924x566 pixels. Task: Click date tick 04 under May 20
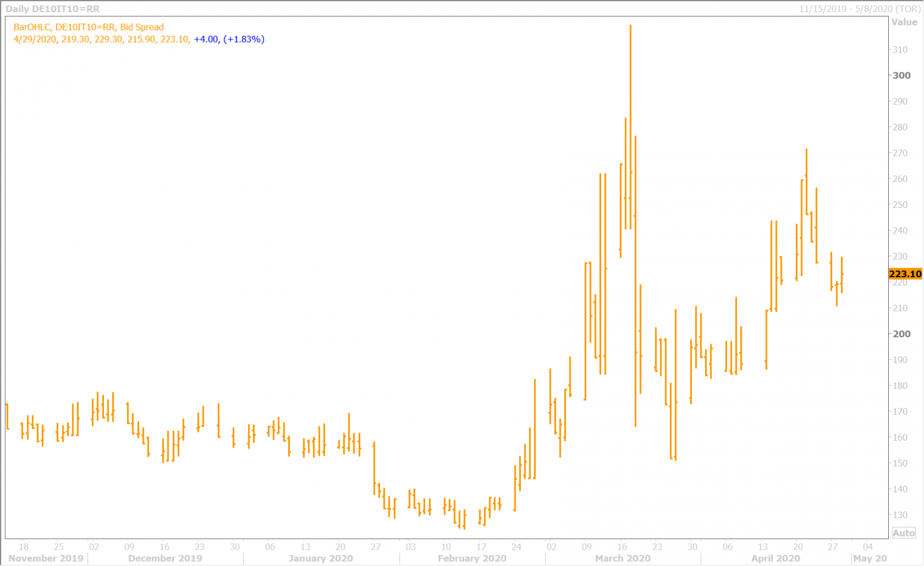tap(867, 546)
